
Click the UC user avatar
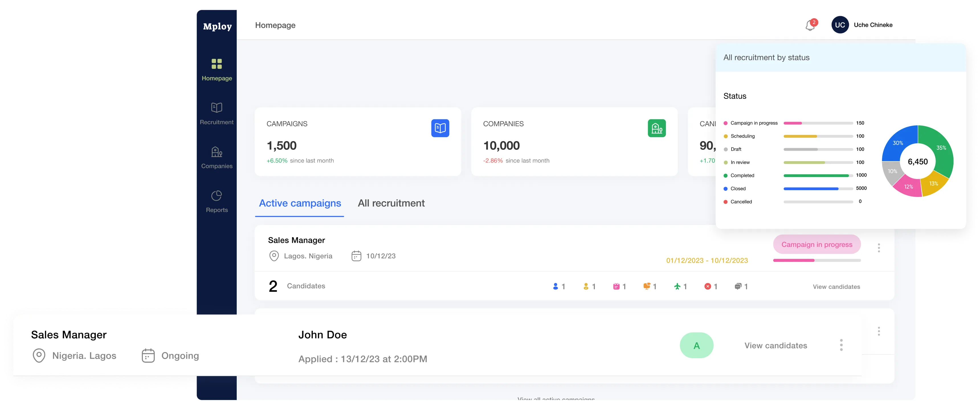click(840, 25)
